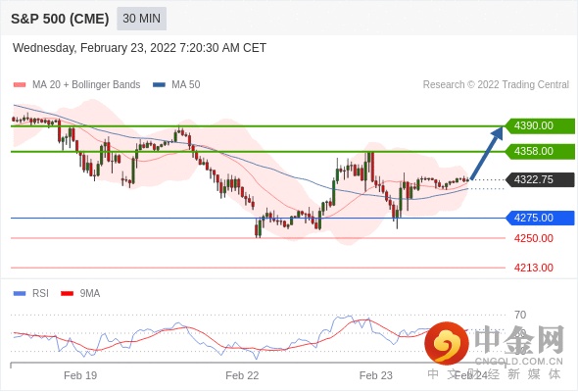Click the red 4213.00 support label
Viewport: 578px width, 392px height.
coord(534,268)
